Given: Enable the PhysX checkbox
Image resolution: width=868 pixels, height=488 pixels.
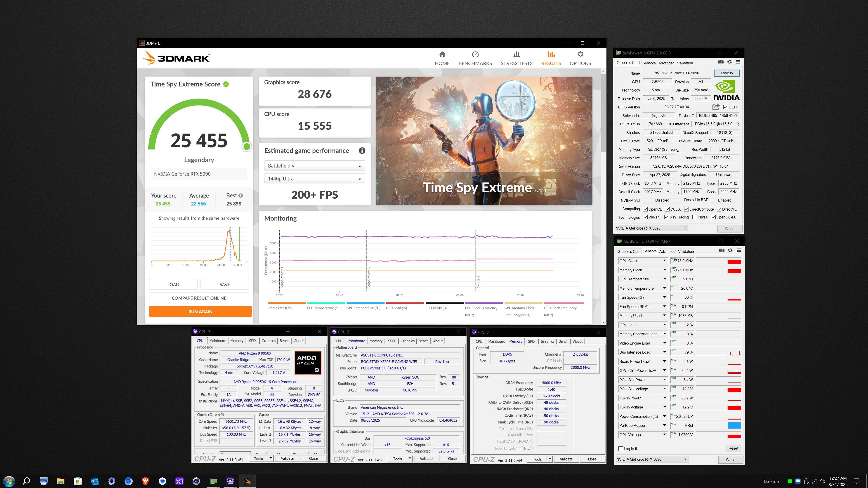Looking at the screenshot, I should pyautogui.click(x=694, y=217).
